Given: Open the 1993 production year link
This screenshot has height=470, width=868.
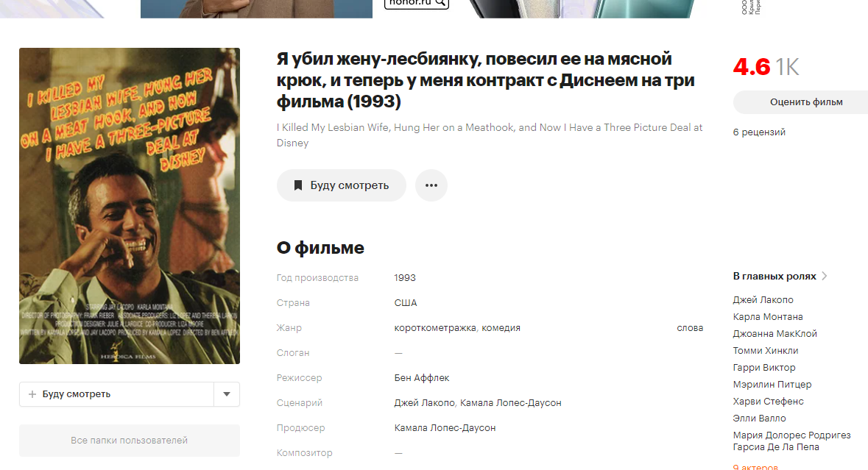Looking at the screenshot, I should [405, 277].
